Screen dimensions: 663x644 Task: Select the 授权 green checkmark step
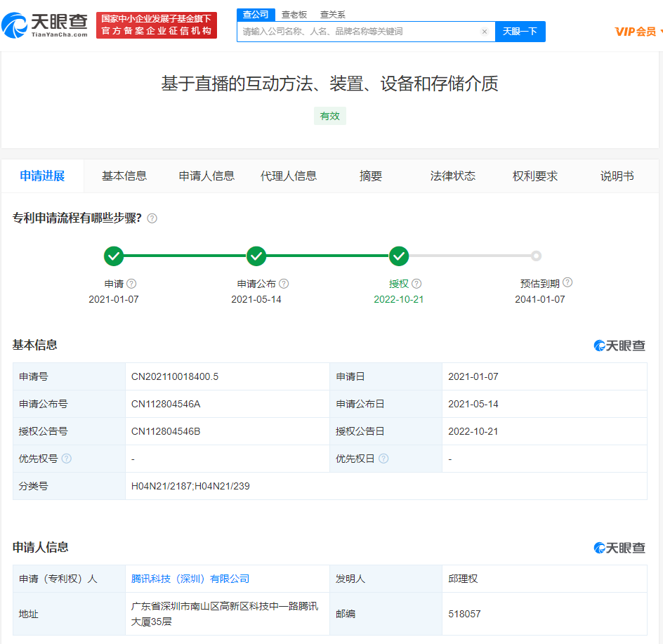point(399,256)
